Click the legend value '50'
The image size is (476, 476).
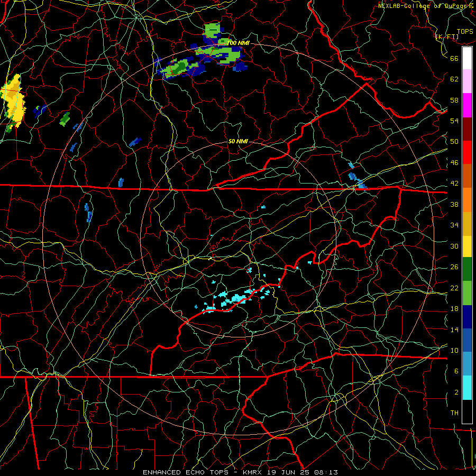(x=454, y=142)
